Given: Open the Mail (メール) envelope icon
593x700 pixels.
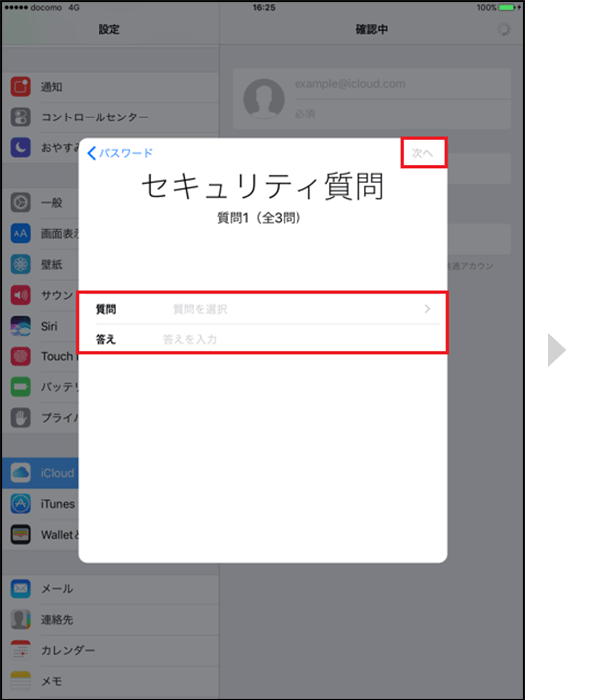Looking at the screenshot, I should (x=21, y=588).
